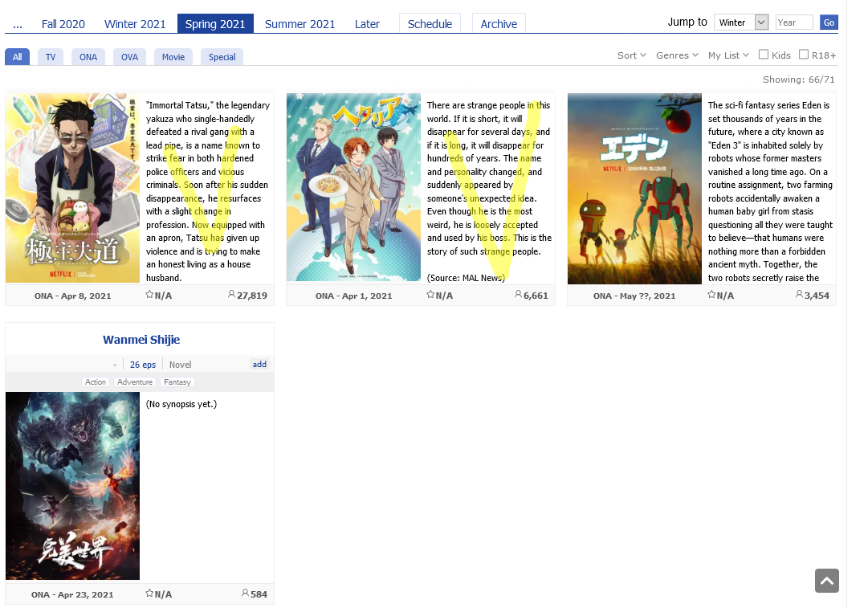
Task: Click members icon beside 27,819
Action: (231, 295)
